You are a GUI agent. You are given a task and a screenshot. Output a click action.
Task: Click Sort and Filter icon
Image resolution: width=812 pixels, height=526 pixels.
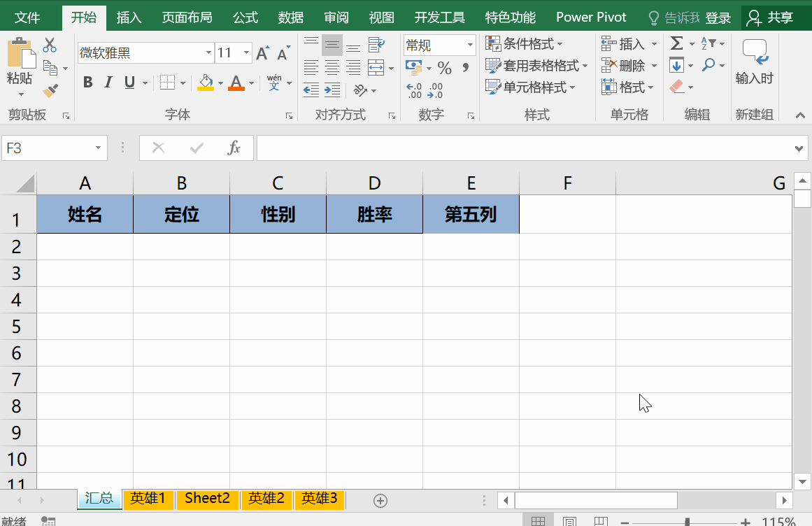tap(708, 43)
